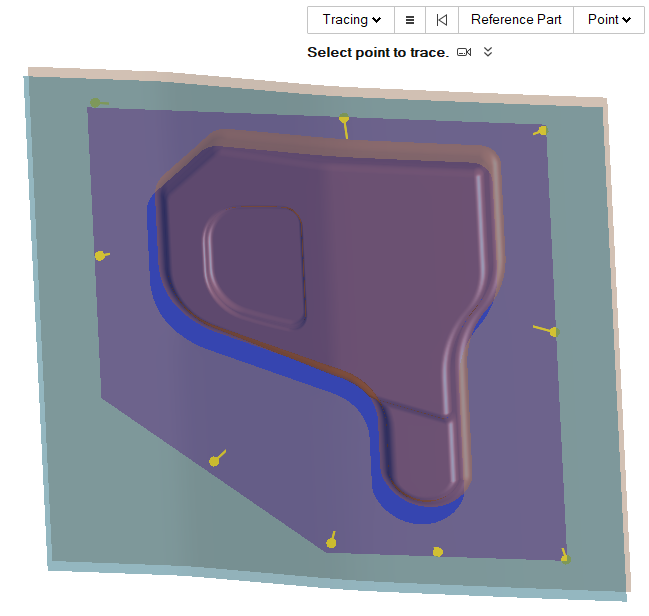649x616 pixels.
Task: Select yellow pin marker on left blank edge
Action: (x=100, y=256)
